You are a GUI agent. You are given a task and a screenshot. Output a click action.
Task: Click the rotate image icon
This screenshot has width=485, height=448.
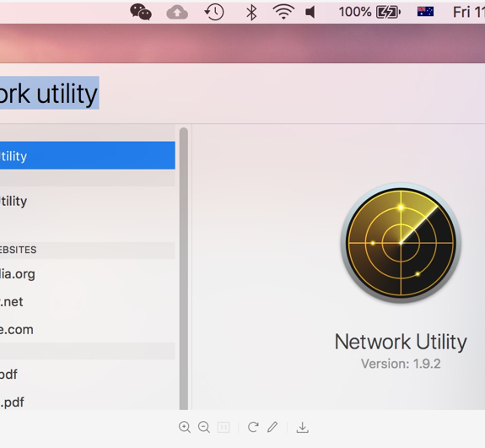(x=253, y=427)
